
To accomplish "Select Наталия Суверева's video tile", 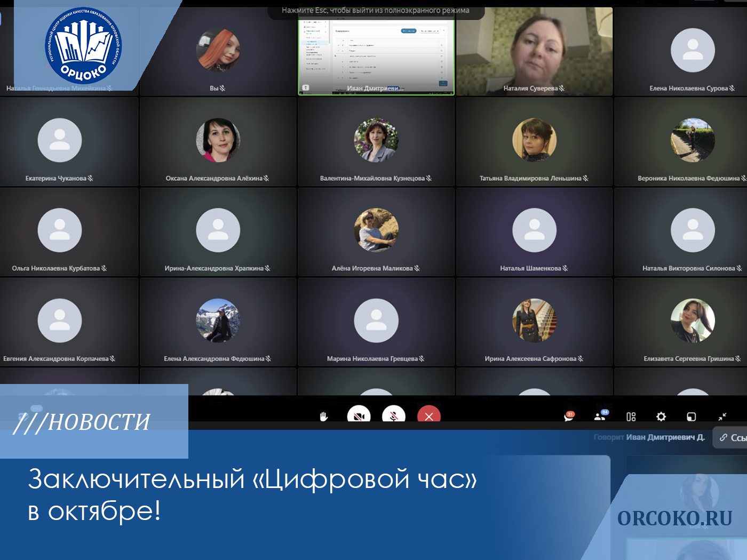I will click(534, 51).
